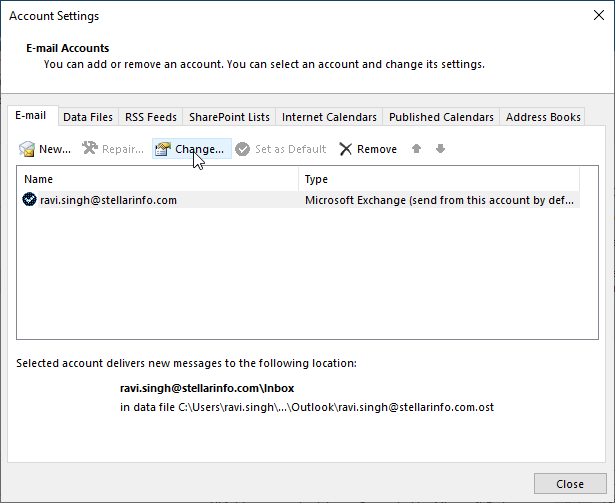Click the Remove label

coord(377,149)
